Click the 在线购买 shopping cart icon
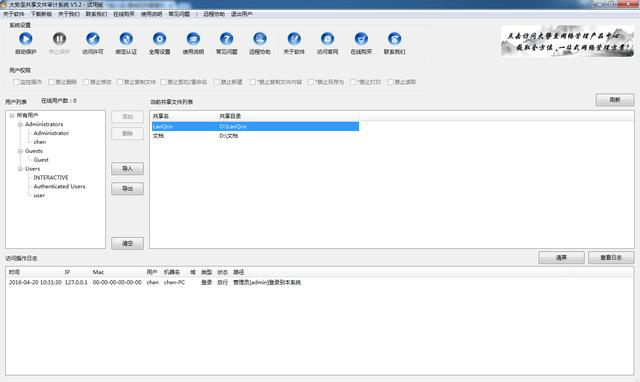 click(x=361, y=39)
